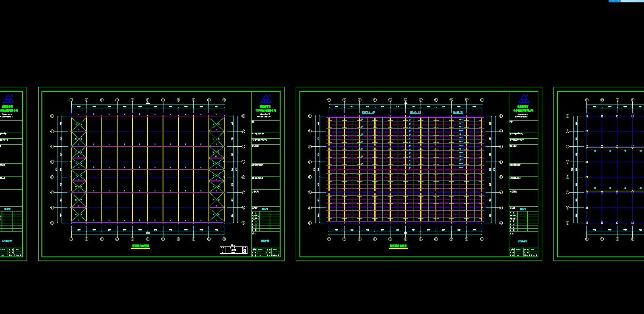
Task: Select the yellow-underlined title under the cross-bracing plan
Action: 140,246
